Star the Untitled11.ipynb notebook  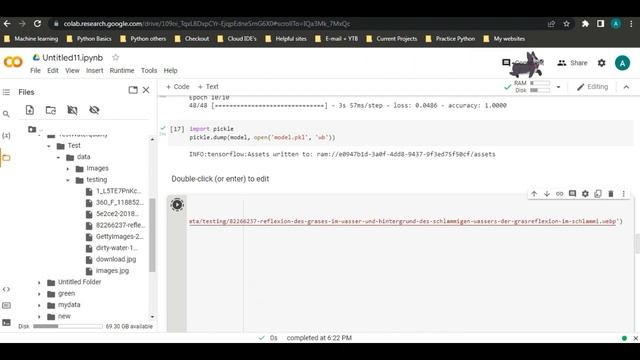(x=116, y=58)
